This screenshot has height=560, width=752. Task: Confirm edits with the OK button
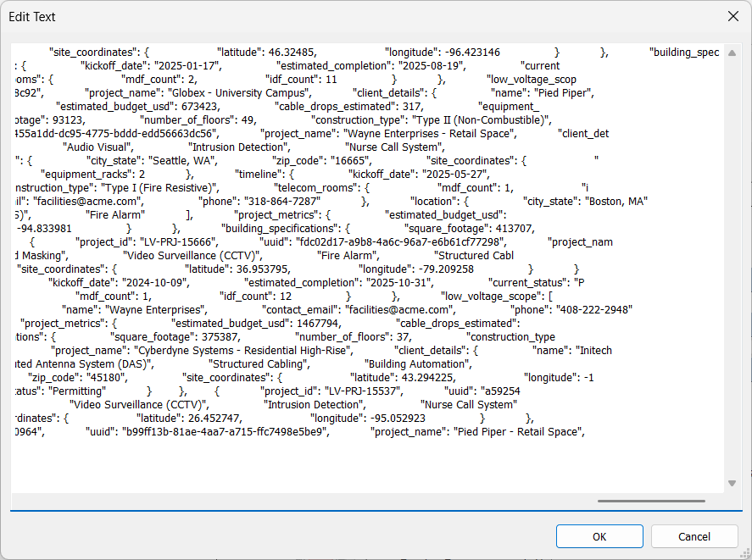[599, 536]
